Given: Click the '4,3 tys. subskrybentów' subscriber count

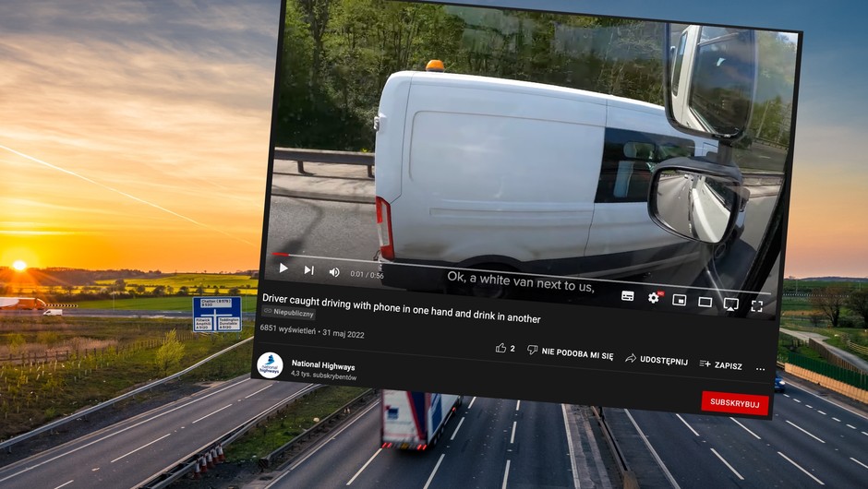Looking at the screenshot, I should coord(324,376).
